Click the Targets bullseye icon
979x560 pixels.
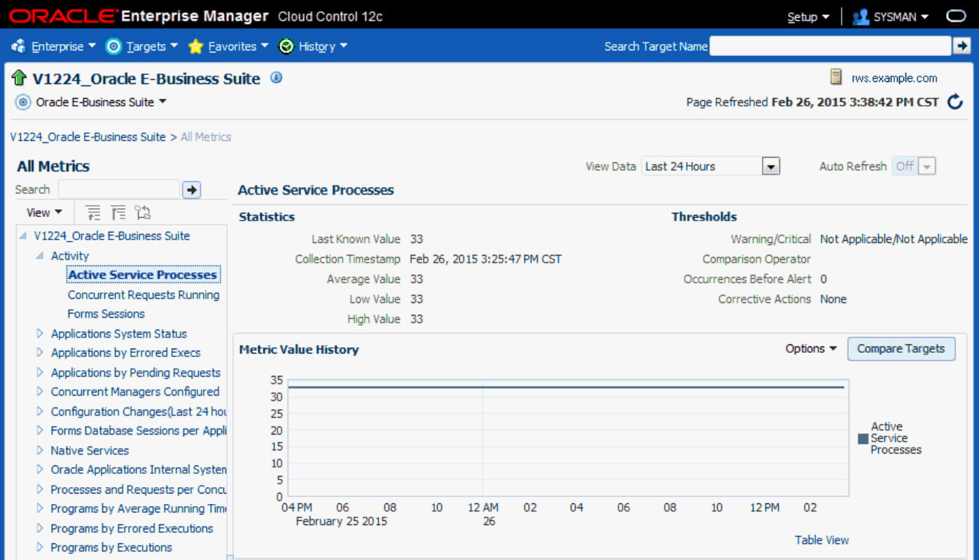(x=113, y=47)
